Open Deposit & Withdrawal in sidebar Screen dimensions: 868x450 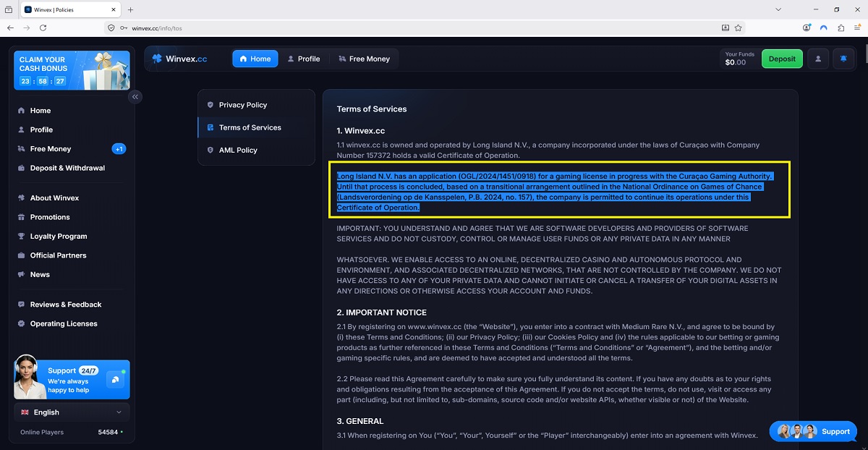[67, 168]
